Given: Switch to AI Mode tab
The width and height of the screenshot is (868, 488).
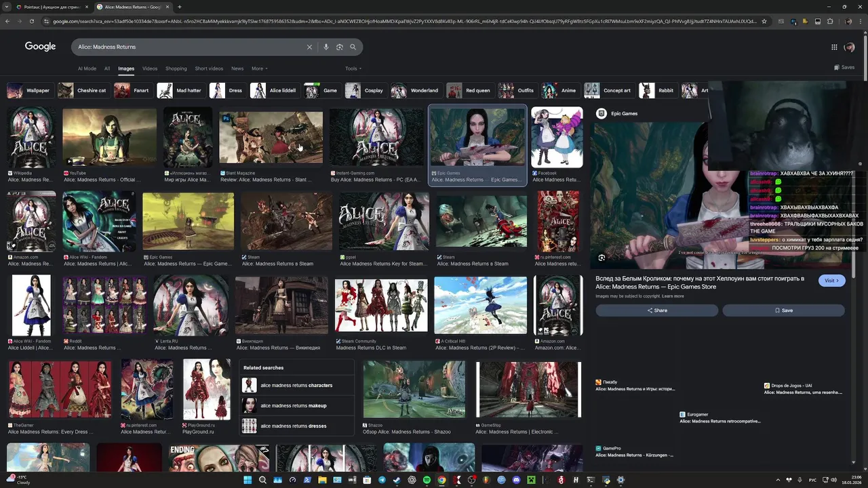Looking at the screenshot, I should tap(87, 68).
